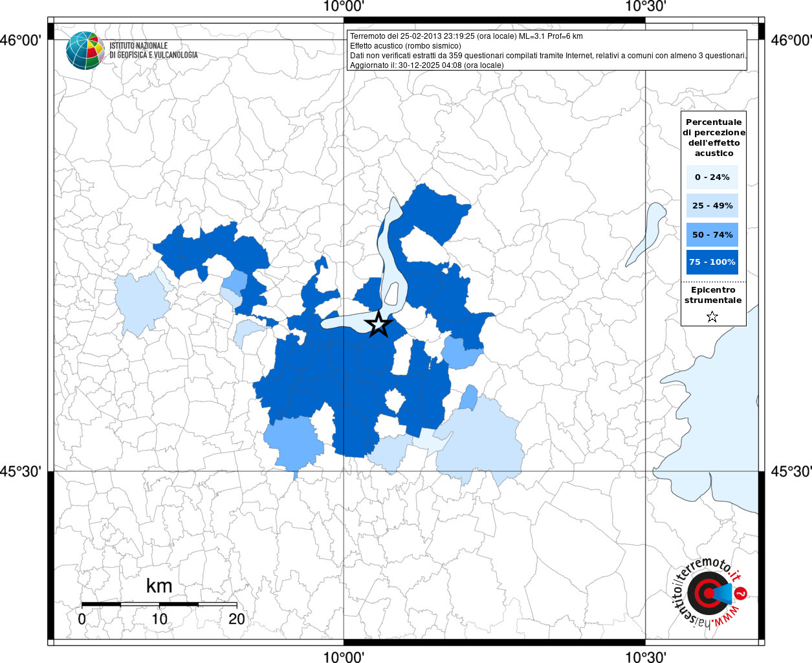The image size is (812, 663).
Task: Click the black-and-white km scale bar
Action: click(159, 604)
